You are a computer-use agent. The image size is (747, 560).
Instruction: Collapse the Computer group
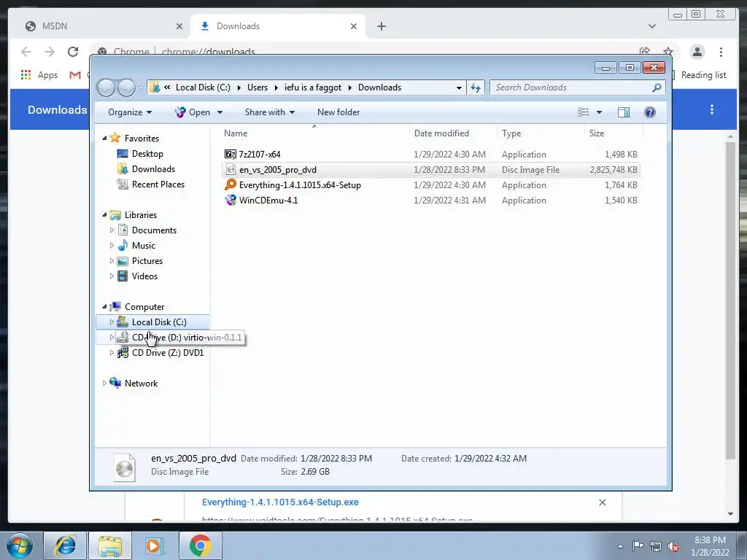pos(104,307)
